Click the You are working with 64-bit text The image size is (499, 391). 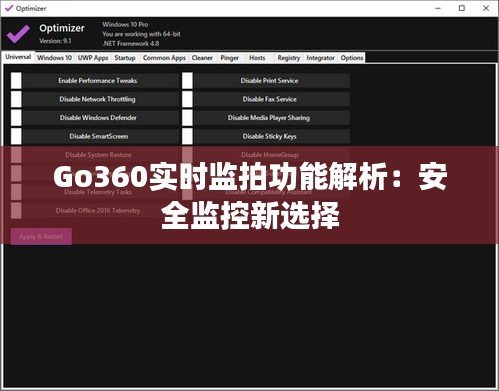pyautogui.click(x=141, y=34)
